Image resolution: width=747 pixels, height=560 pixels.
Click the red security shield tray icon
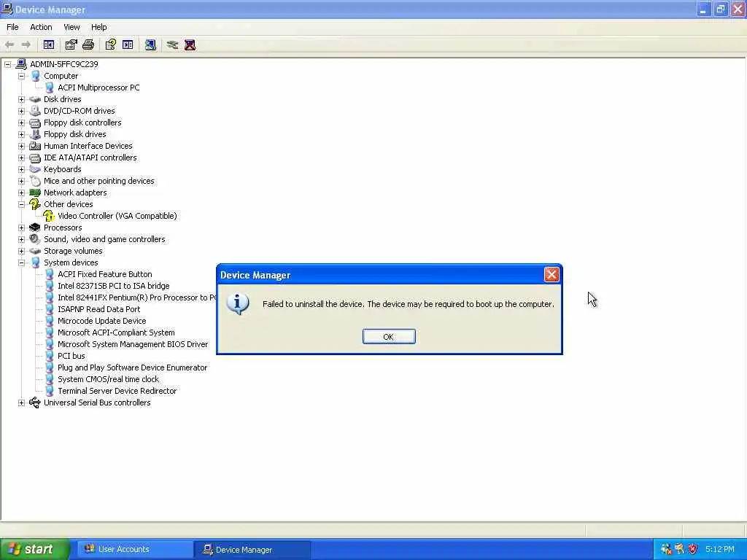[x=693, y=549]
